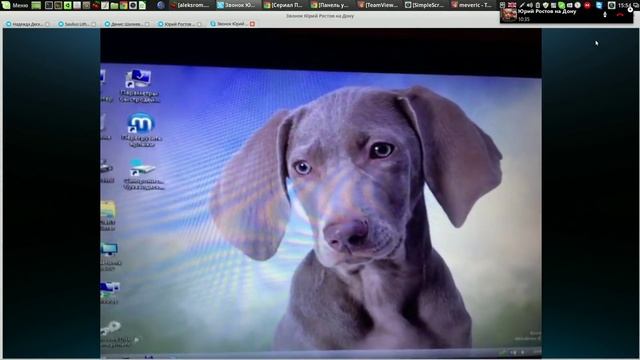Click the blue globe launcher icon
Screen dimensions: 640x360
[161, 5]
